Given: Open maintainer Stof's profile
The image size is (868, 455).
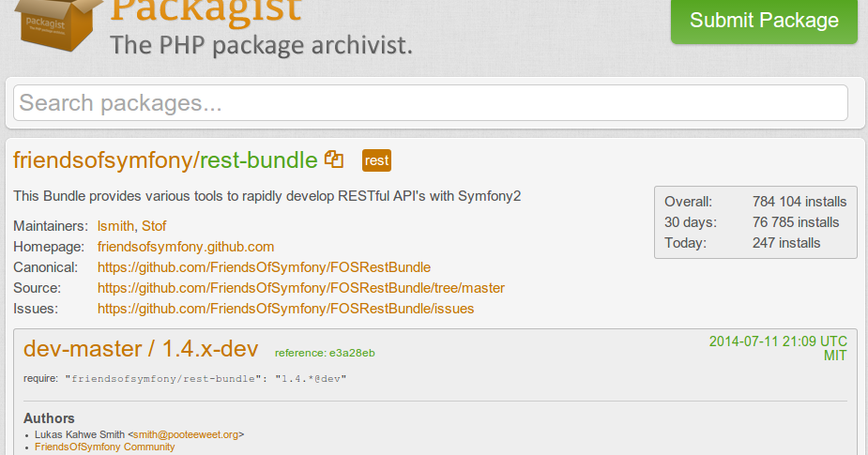Looking at the screenshot, I should coord(154,226).
